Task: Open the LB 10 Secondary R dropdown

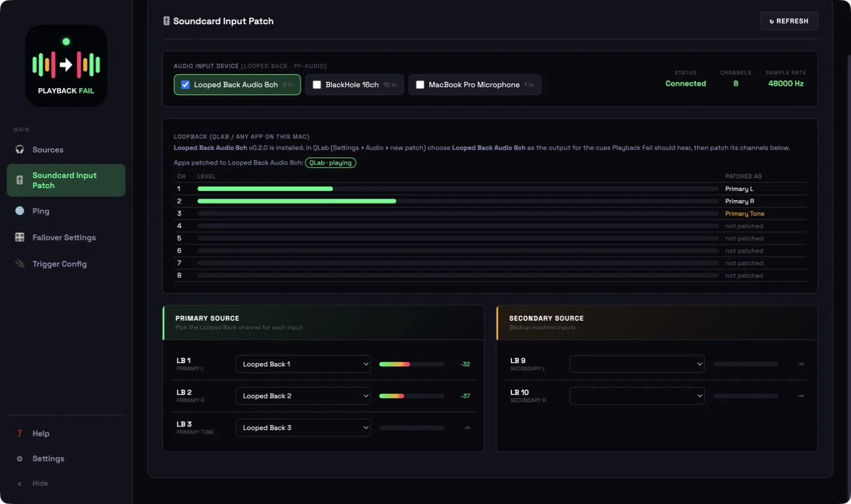Action: pos(637,396)
